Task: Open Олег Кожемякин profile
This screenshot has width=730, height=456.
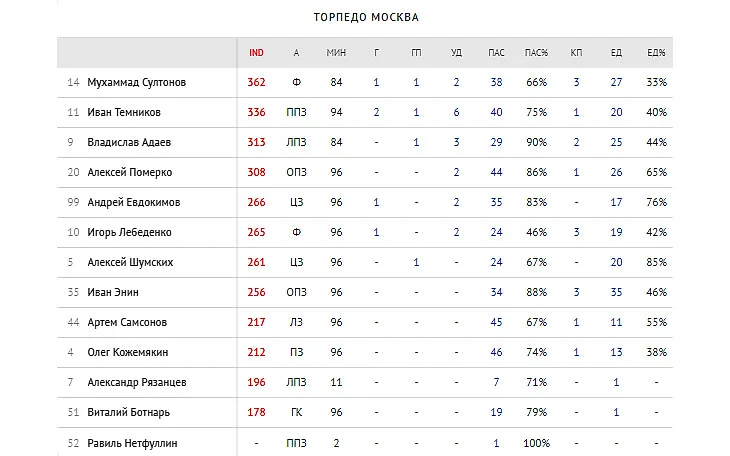Action: tap(131, 352)
